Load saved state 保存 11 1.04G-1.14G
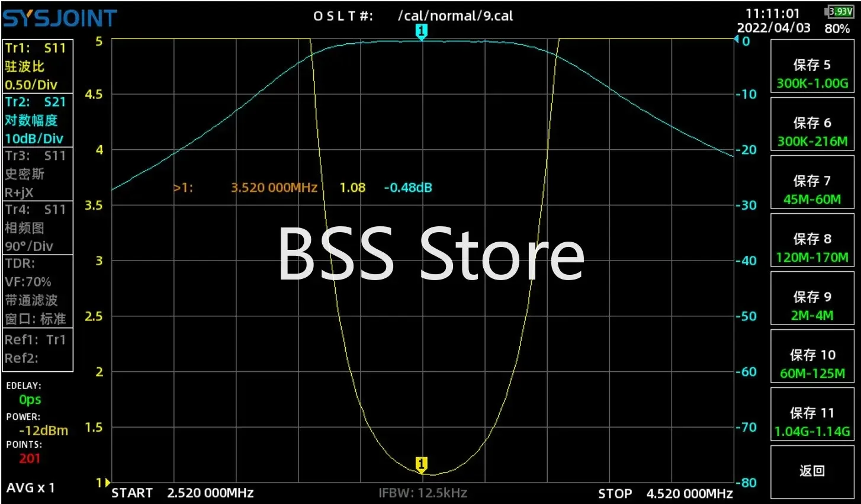 point(812,414)
